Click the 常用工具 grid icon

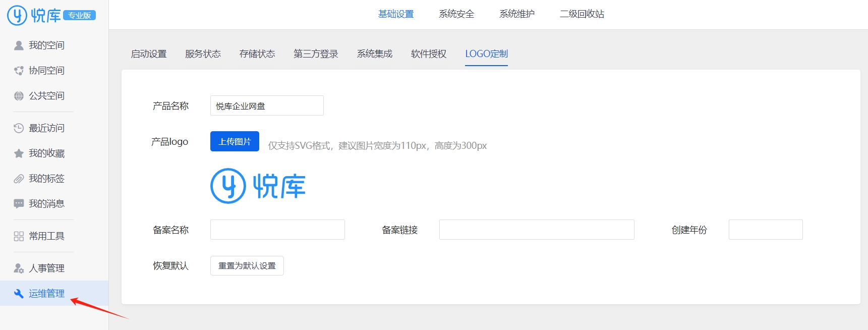[19, 236]
